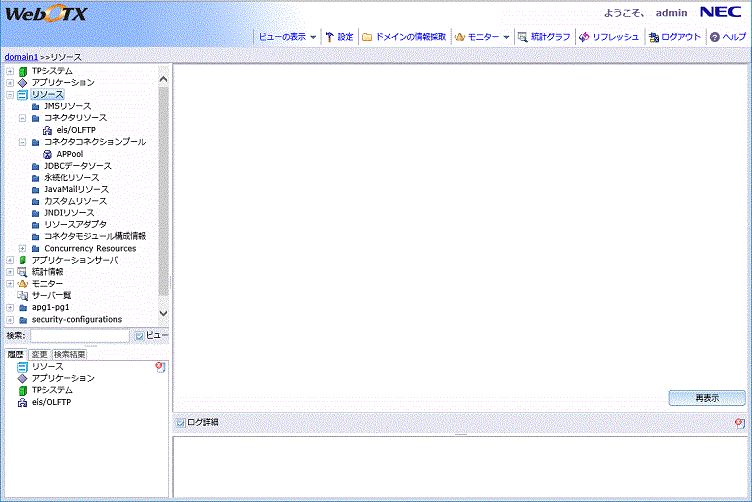Image resolution: width=752 pixels, height=502 pixels.
Task: Toggle the ログ詳細 checkbox
Action: click(x=180, y=423)
